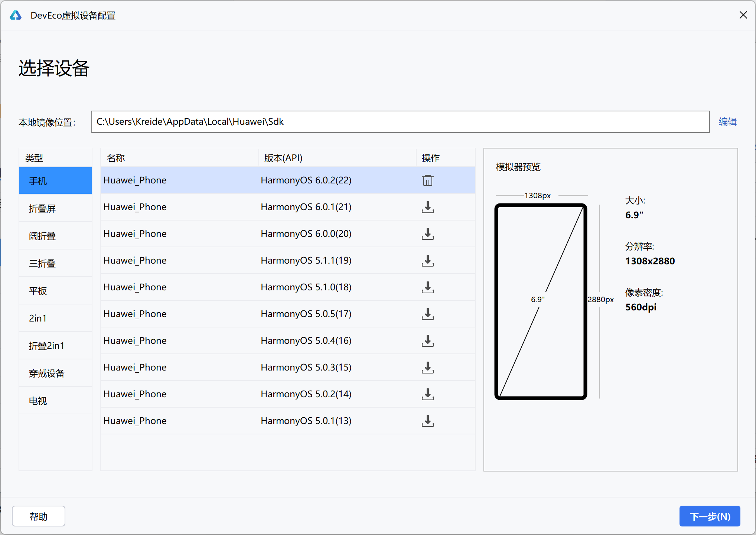756x535 pixels.
Task: Open 帮助 help button
Action: pyautogui.click(x=39, y=516)
